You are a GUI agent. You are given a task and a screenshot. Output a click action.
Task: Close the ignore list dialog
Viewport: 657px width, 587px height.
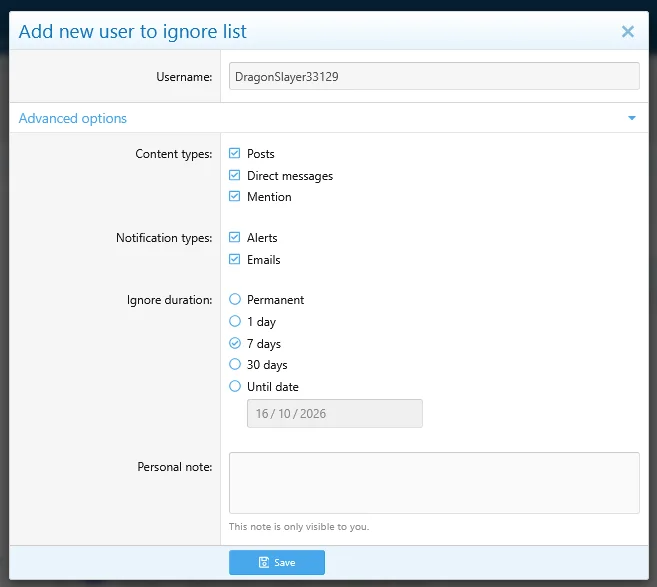click(x=627, y=31)
